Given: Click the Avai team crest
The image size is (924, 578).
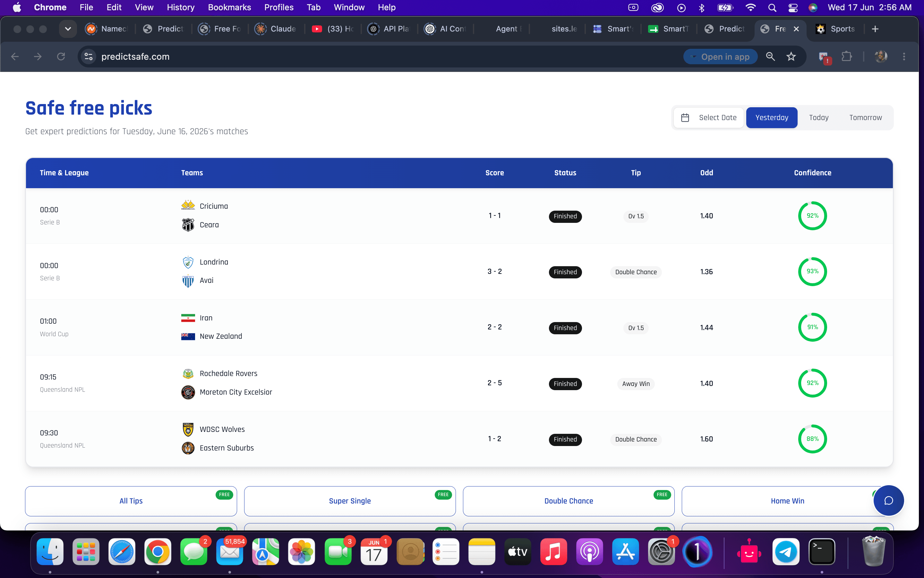Looking at the screenshot, I should click(x=188, y=281).
